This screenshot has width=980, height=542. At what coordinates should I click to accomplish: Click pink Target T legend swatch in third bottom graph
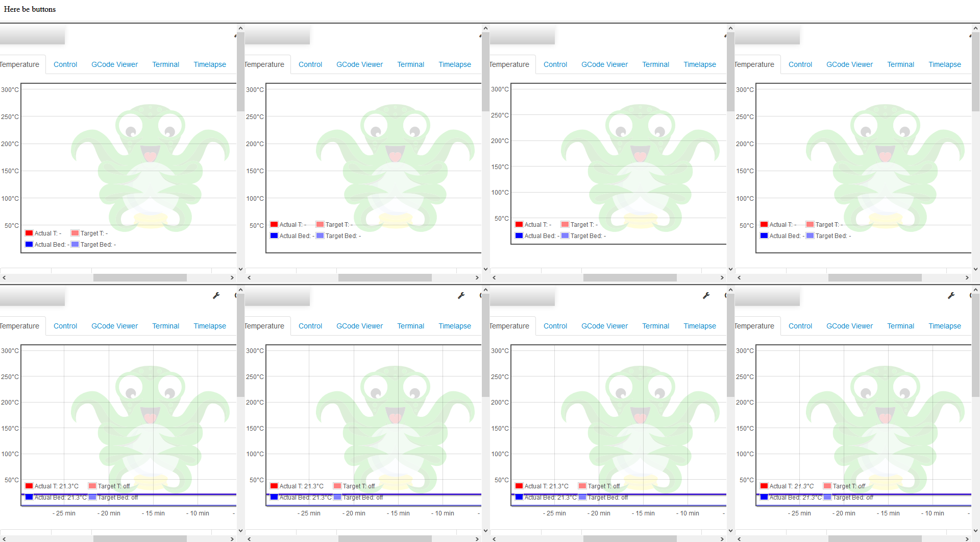pos(582,486)
